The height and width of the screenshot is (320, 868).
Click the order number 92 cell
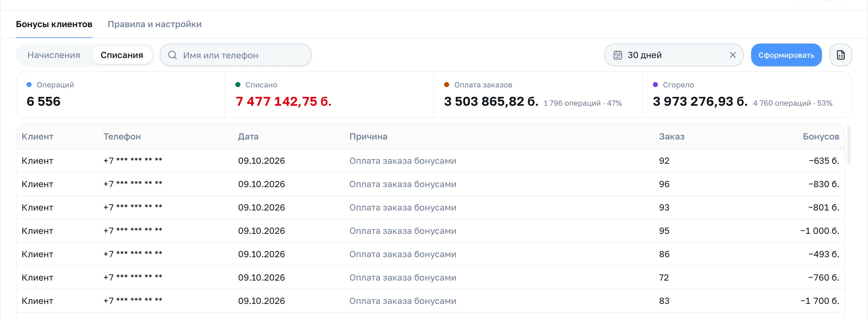pos(664,161)
